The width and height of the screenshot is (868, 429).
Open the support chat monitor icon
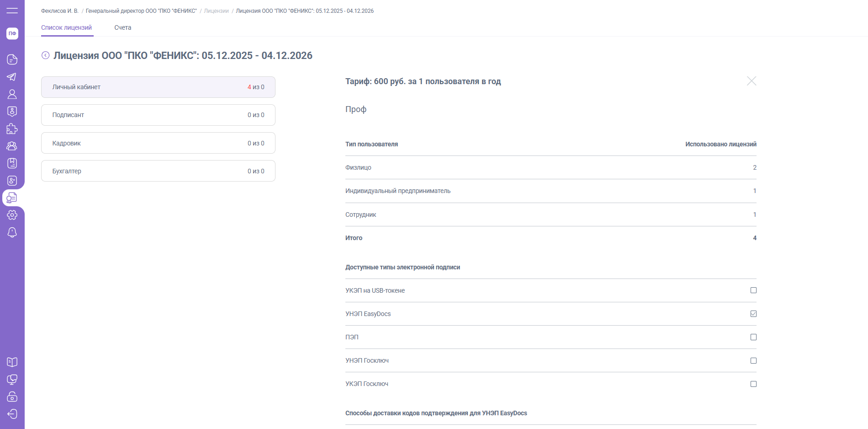coord(12,379)
